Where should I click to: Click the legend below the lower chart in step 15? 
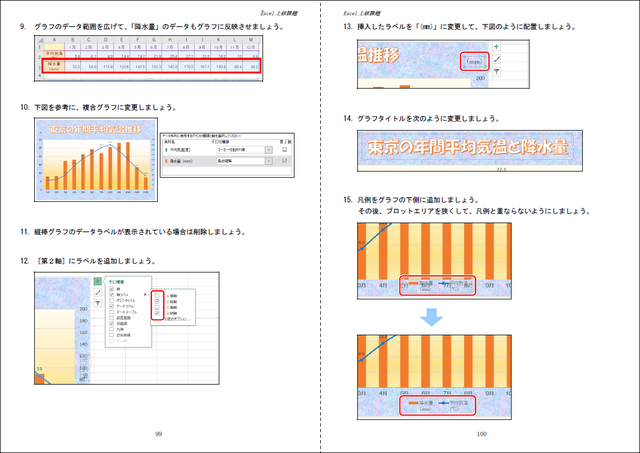438,405
